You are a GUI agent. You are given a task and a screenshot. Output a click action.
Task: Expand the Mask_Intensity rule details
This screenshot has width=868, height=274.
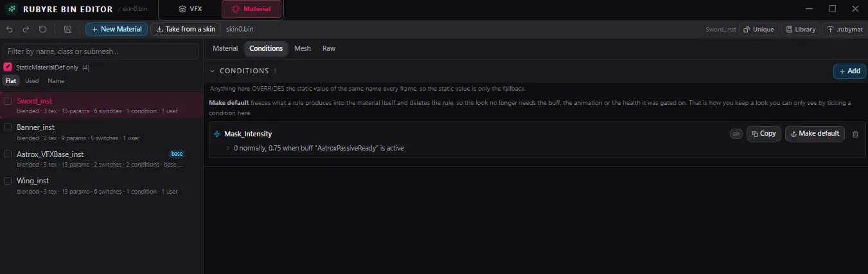(227, 148)
